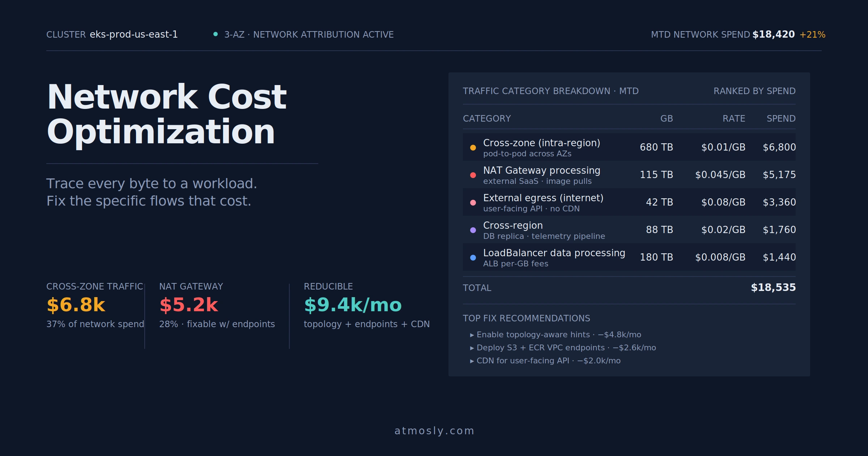Click the $3,360 spend cell
The height and width of the screenshot is (456, 868).
pos(779,202)
